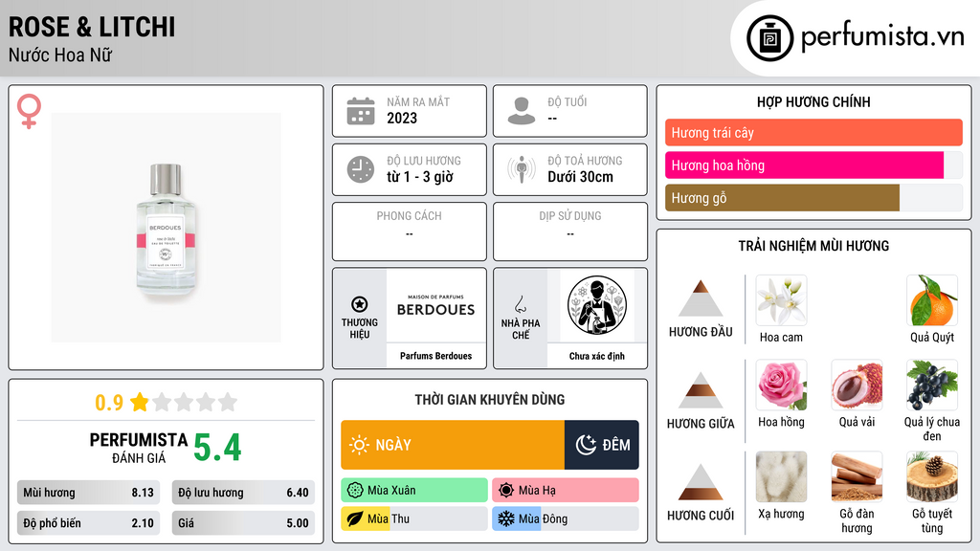The image size is (980, 551).
Task: Click the Hợp hương chính heading
Action: coord(813,101)
